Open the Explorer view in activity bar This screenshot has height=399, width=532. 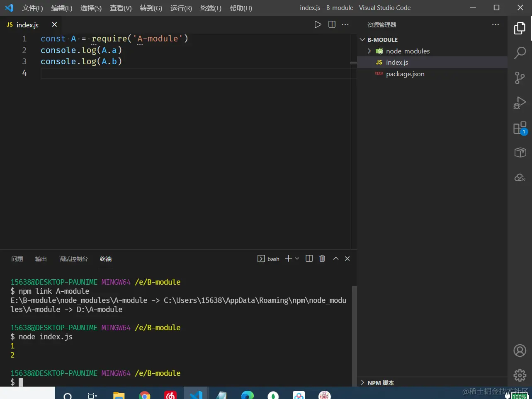[520, 28]
